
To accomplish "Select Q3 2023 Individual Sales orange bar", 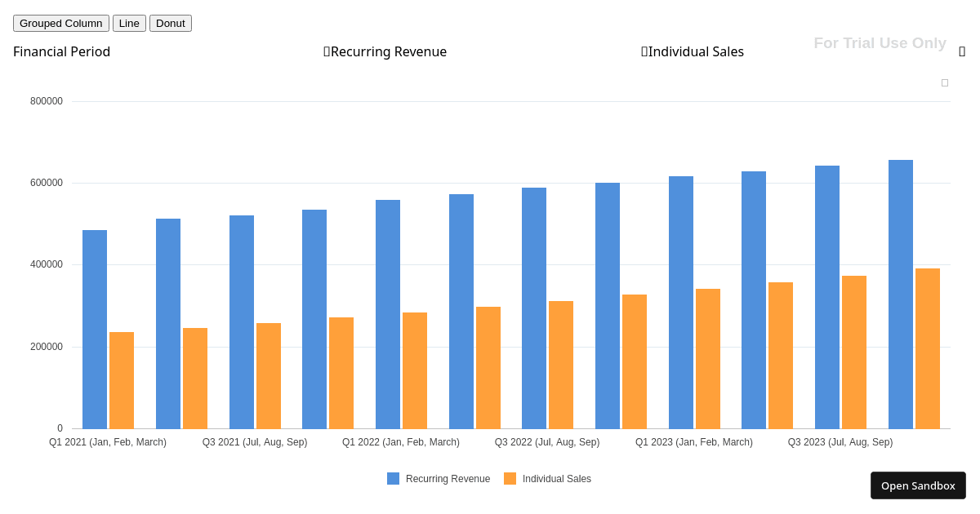I will click(854, 352).
